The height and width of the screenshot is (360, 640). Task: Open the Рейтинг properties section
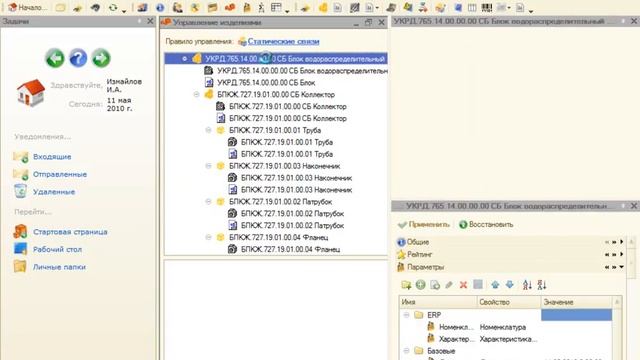pyautogui.click(x=420, y=254)
